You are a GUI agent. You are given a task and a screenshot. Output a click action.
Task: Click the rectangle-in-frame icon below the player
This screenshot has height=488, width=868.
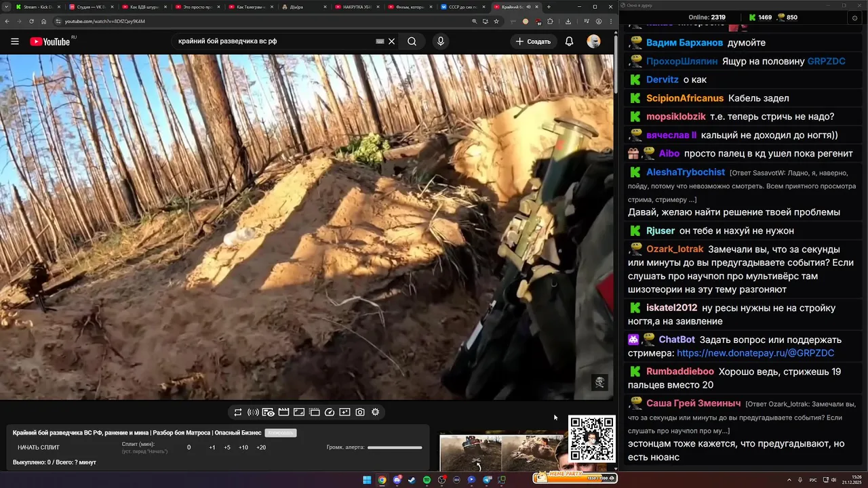tap(299, 412)
